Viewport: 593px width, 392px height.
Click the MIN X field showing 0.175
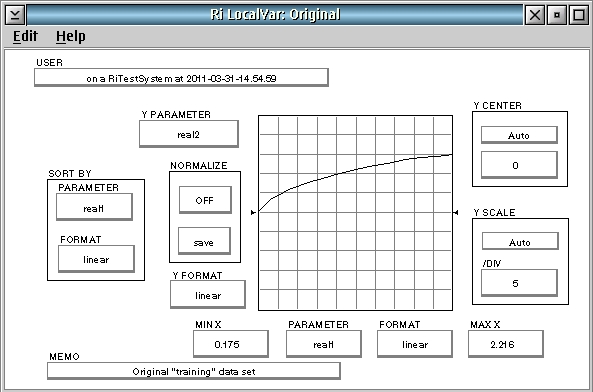coord(231,344)
